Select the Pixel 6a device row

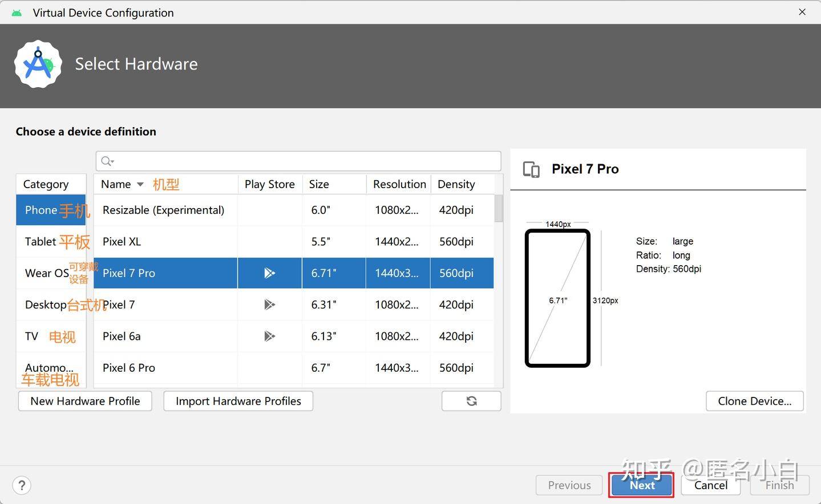click(294, 336)
